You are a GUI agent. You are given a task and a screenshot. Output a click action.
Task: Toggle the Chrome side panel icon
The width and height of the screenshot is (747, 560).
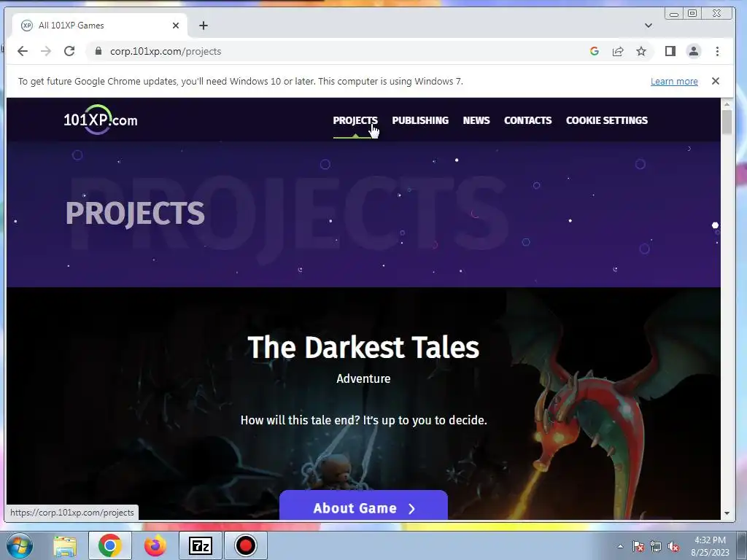click(x=670, y=52)
